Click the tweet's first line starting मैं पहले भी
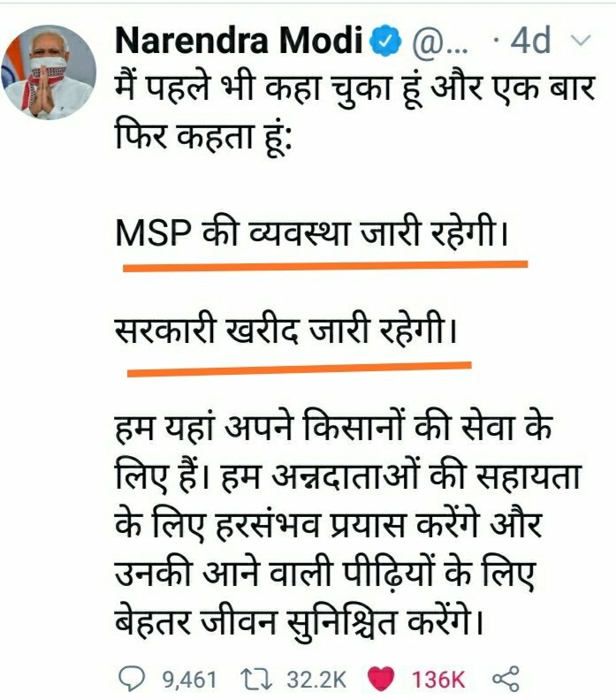The image size is (616, 700). tap(355, 86)
